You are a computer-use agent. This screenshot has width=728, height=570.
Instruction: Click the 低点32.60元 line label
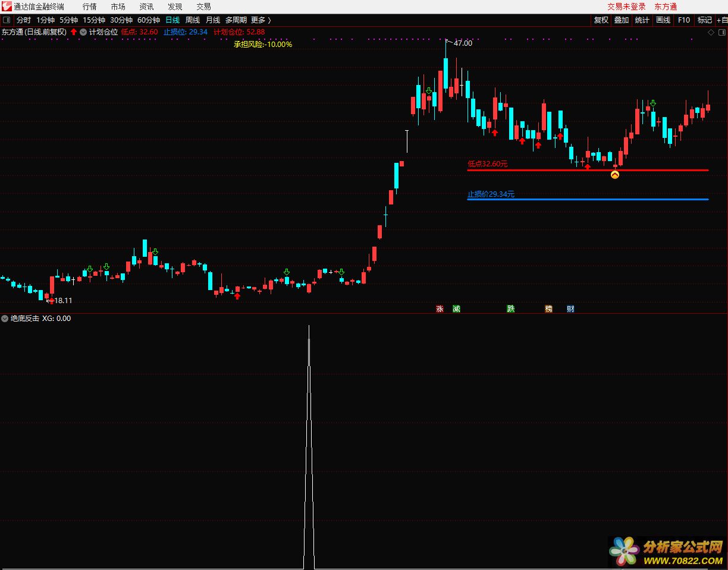coord(488,163)
